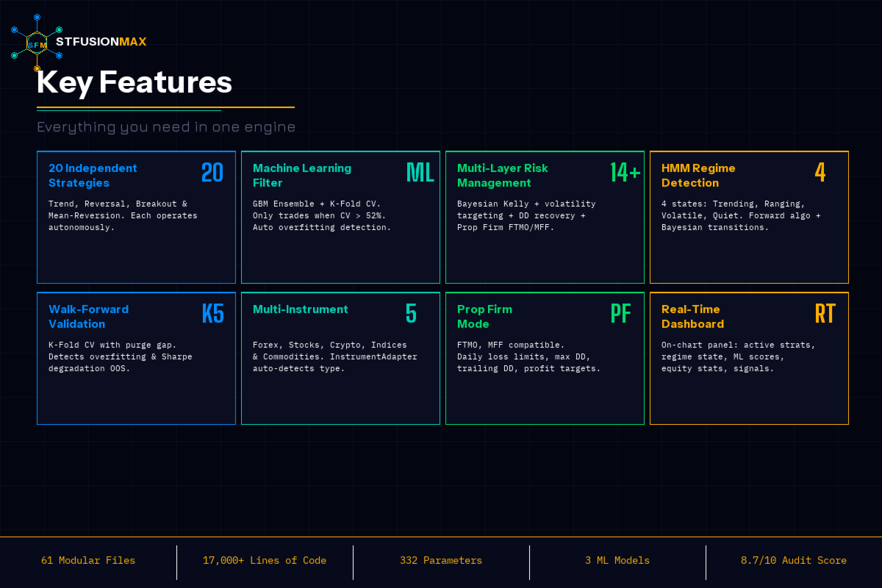Click the '61 Modular Files' footer stat
882x588 pixels.
click(88, 561)
